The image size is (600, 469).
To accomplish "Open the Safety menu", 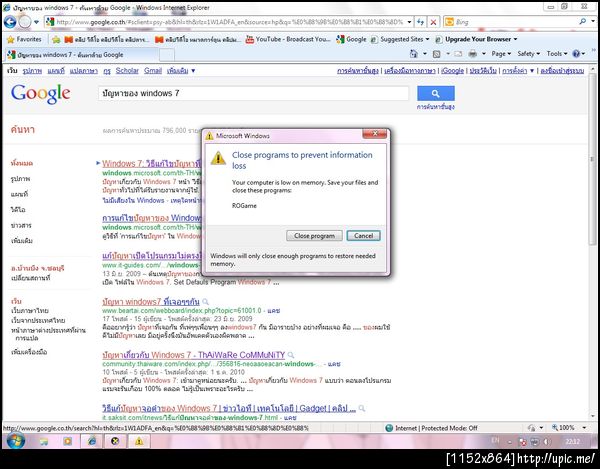I will [x=528, y=54].
